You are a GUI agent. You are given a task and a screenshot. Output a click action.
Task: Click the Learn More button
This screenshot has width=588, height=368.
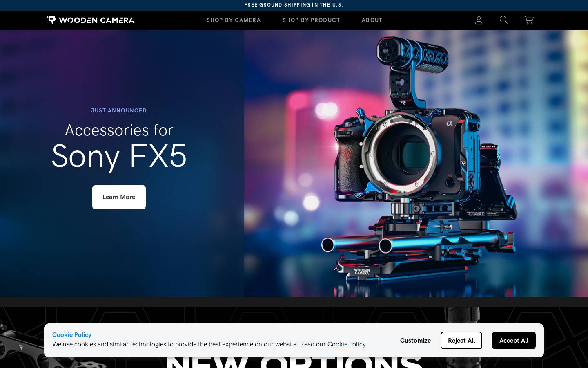(x=119, y=197)
